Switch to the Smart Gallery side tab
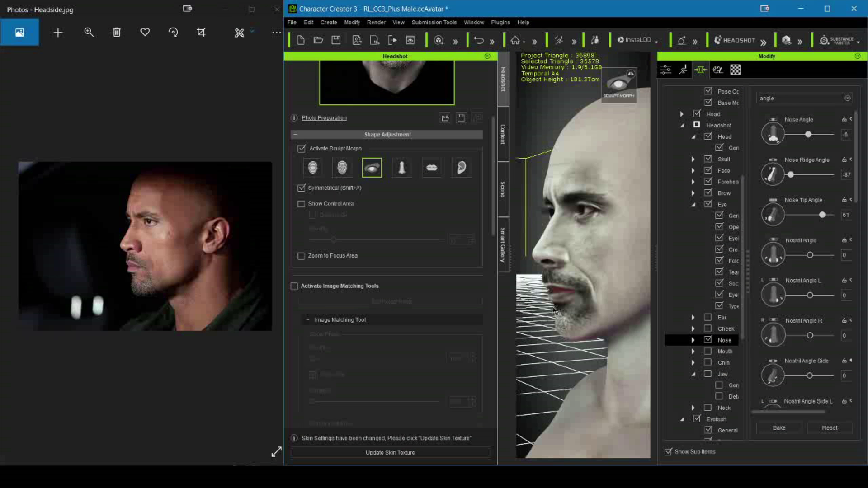Image resolution: width=868 pixels, height=488 pixels. click(x=503, y=244)
